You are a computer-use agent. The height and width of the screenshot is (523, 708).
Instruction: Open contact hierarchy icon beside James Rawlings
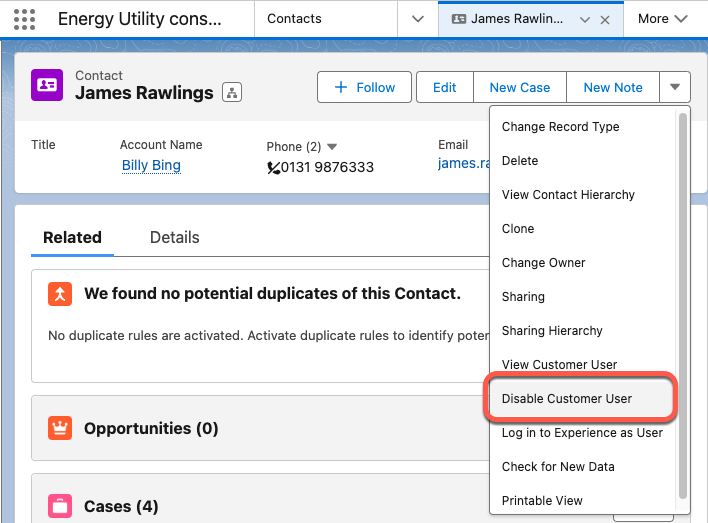232,93
